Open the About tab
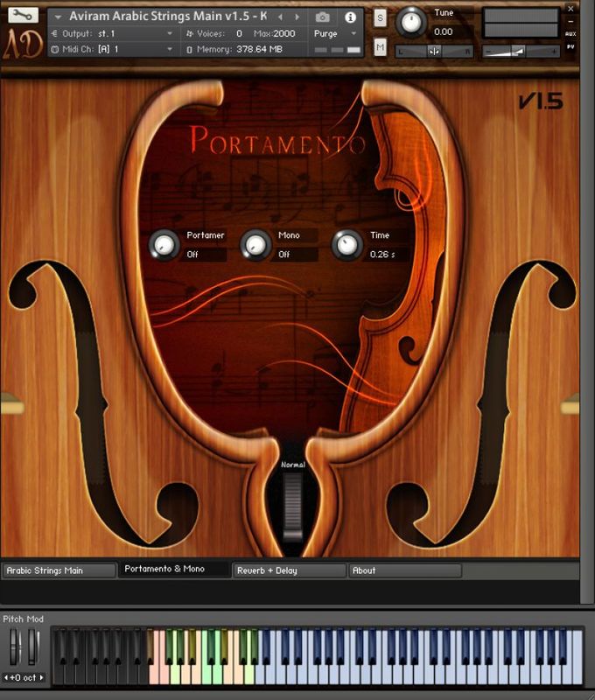Screen dimensions: 595x700 (404, 570)
